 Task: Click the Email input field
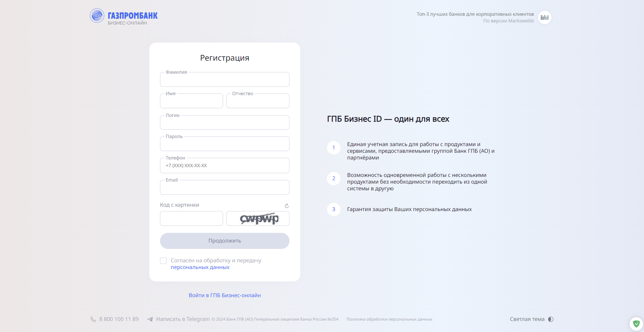tap(224, 188)
